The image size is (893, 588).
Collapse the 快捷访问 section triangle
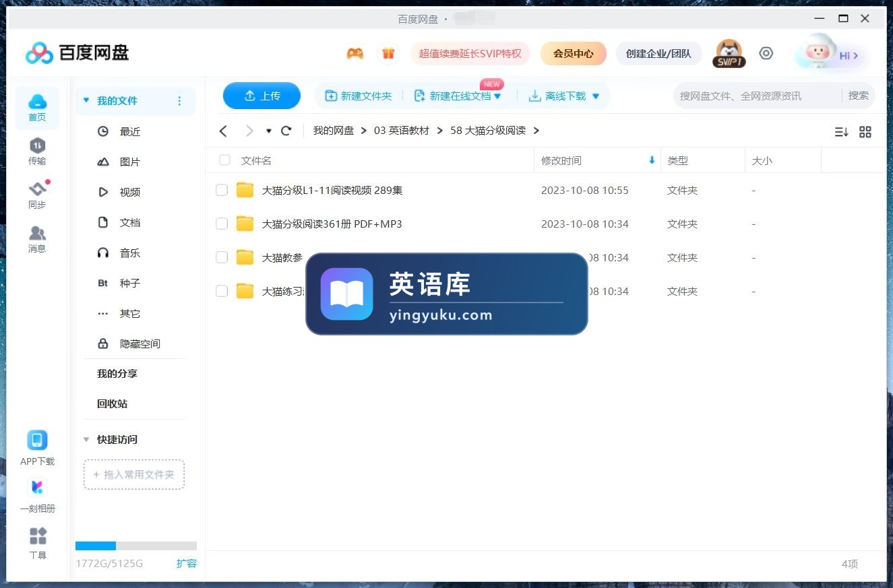[86, 439]
